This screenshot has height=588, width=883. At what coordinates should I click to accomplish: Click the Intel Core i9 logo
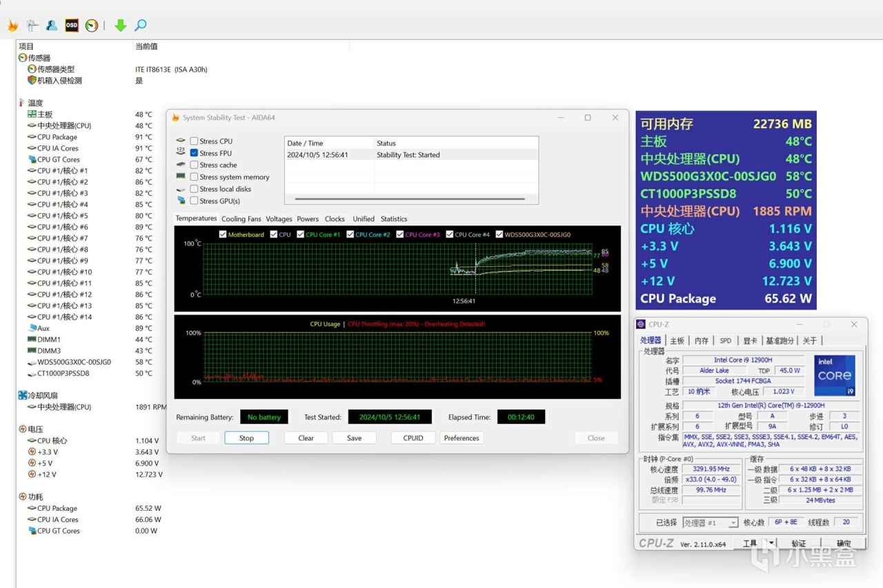click(834, 376)
